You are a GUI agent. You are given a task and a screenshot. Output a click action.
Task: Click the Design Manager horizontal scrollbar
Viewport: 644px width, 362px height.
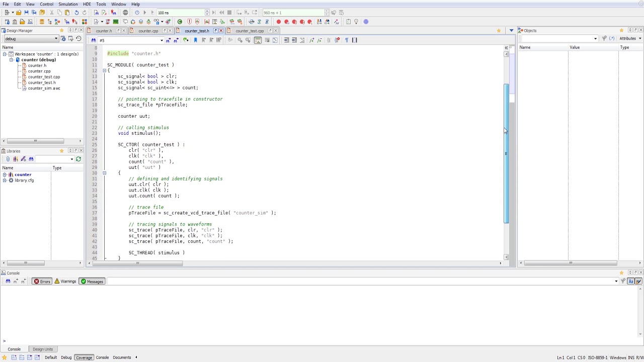[35, 141]
